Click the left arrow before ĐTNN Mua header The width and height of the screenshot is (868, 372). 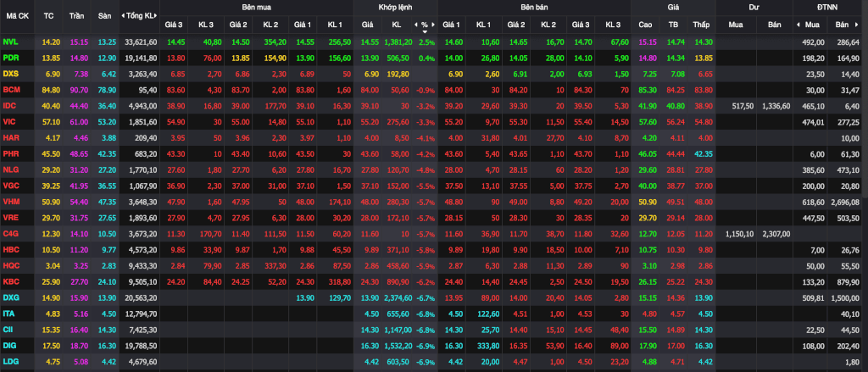(798, 25)
